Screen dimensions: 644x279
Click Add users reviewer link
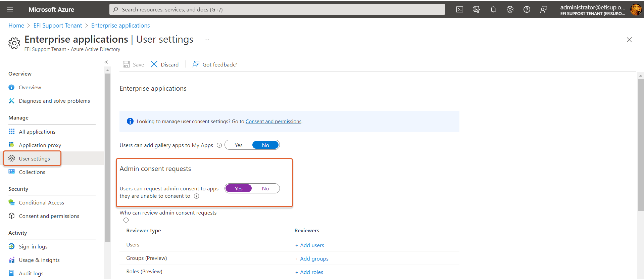(x=310, y=245)
